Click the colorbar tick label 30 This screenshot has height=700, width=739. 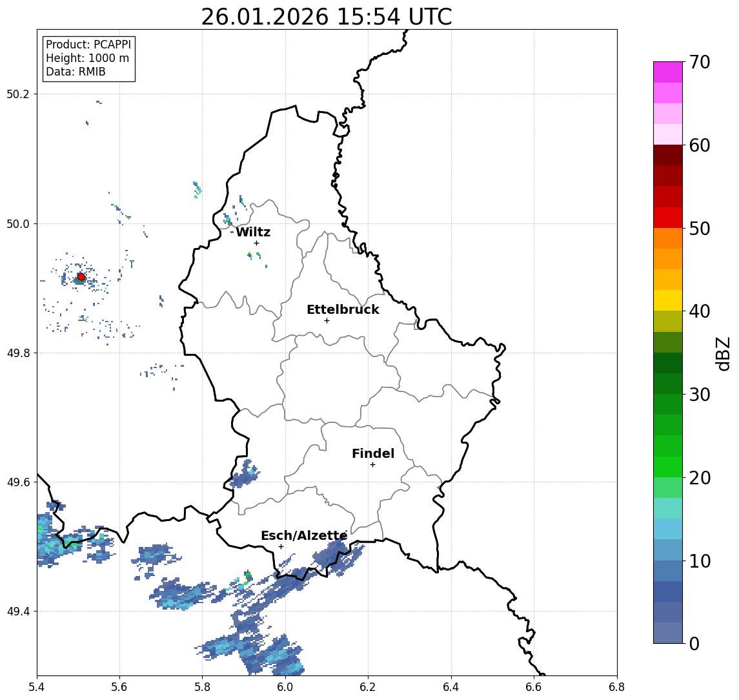click(x=700, y=395)
